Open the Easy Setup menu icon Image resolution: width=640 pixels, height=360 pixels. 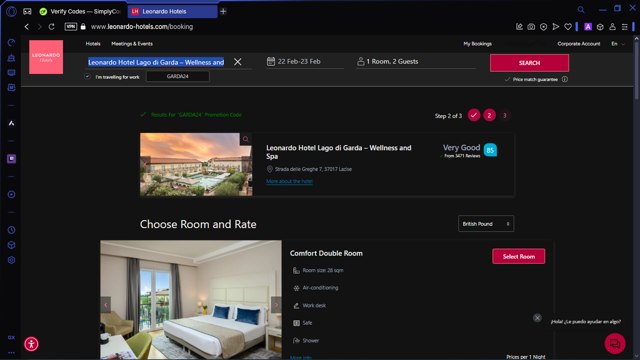point(624,27)
